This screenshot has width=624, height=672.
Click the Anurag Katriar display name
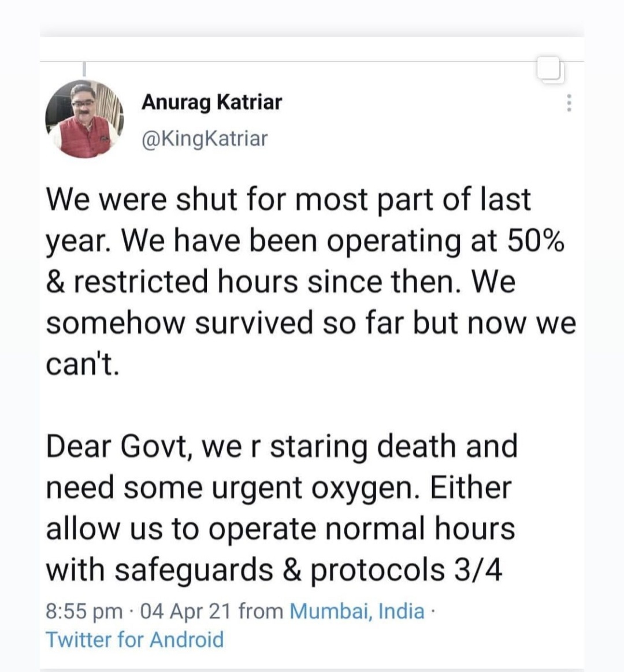coord(211,102)
